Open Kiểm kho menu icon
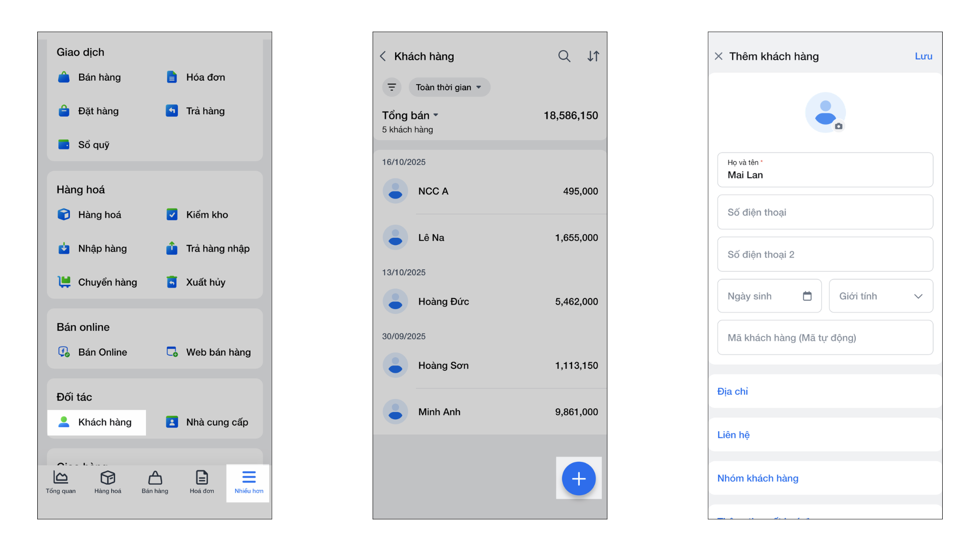 click(x=172, y=215)
